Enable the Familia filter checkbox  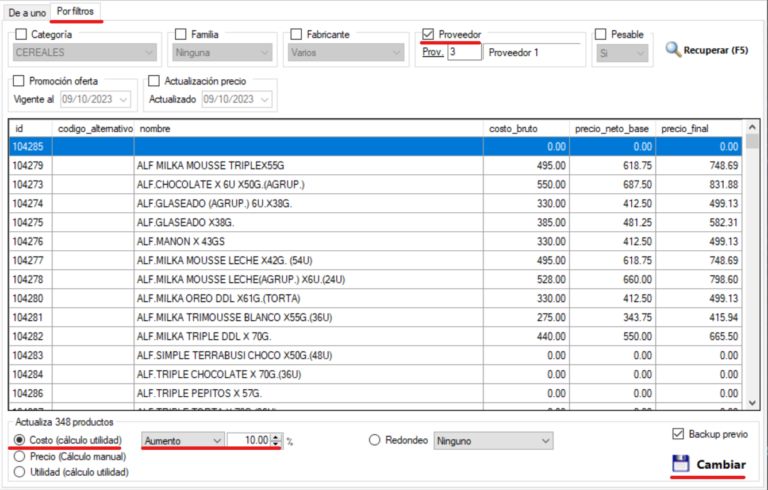181,34
